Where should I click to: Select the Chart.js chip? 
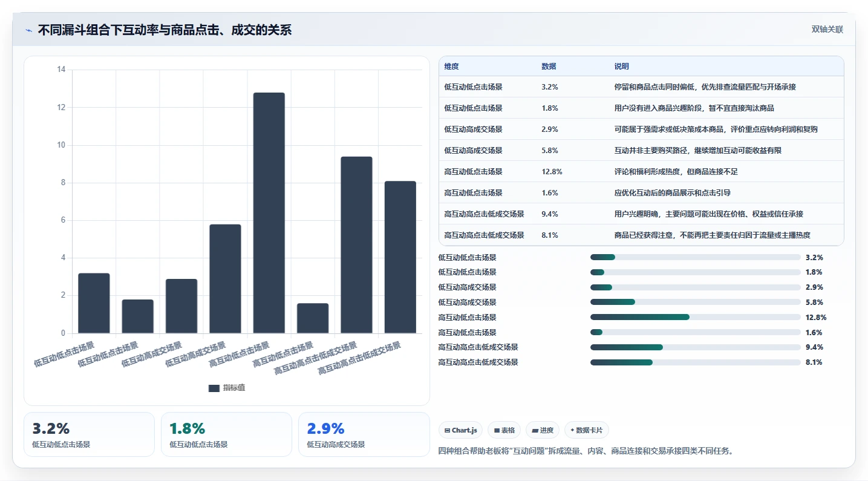460,430
